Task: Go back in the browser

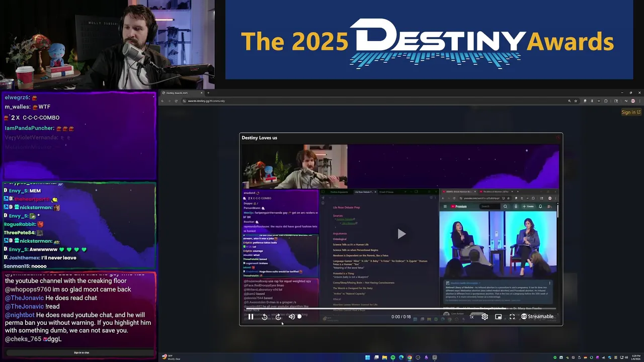Action: [x=163, y=101]
